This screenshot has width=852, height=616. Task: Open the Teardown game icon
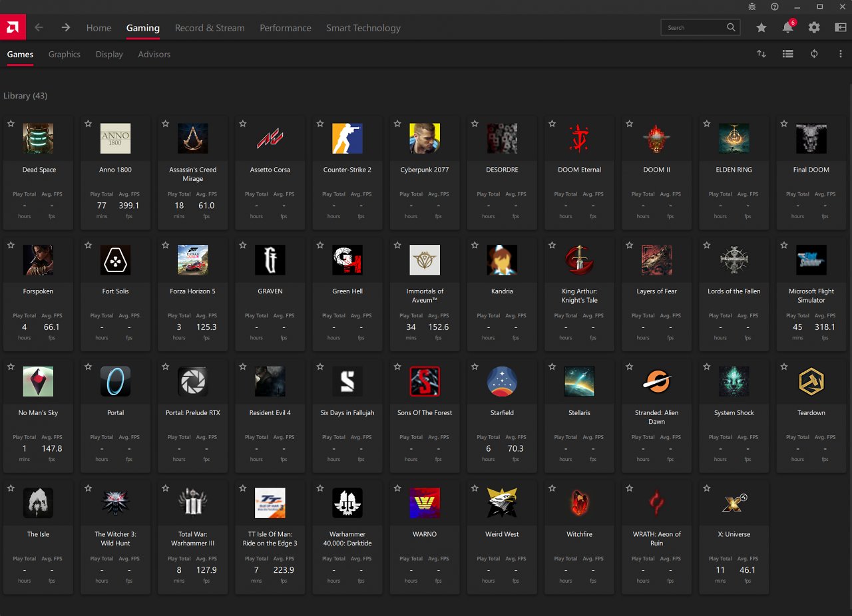[811, 382]
